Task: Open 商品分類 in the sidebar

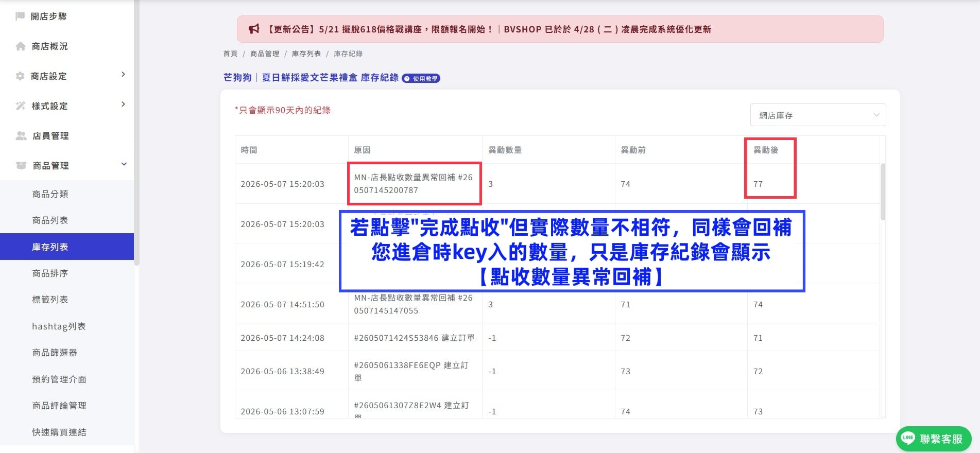Action: [x=50, y=194]
